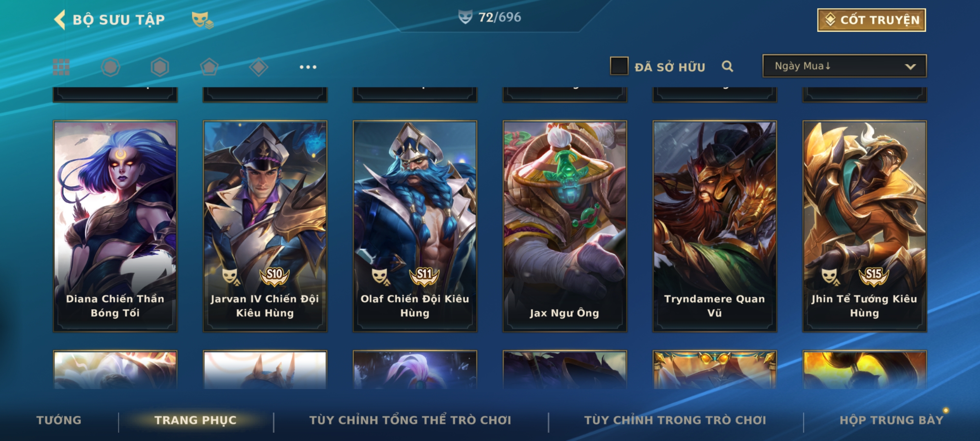
Task: Filter skins by the octagon rarity icon
Action: point(110,67)
